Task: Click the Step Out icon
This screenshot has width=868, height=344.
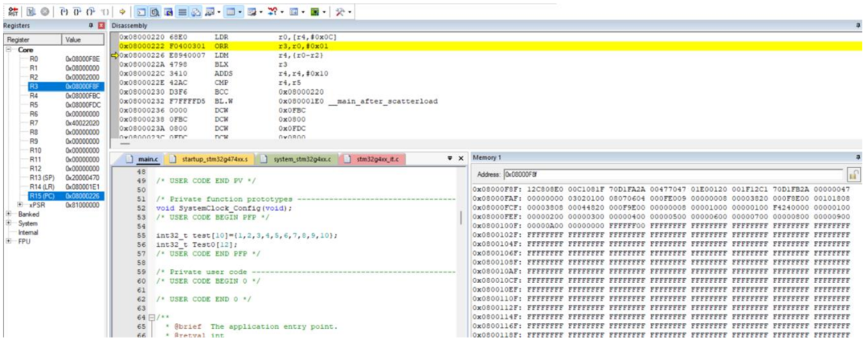Action: click(90, 11)
